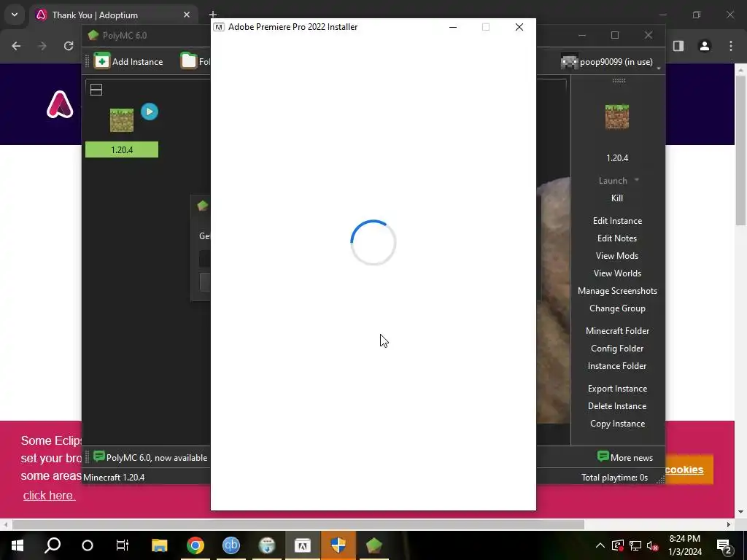Open the tab search dropdown in Chrome
747x560 pixels.
15,15
